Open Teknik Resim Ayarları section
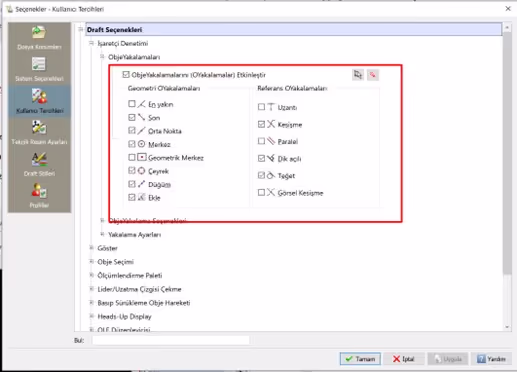This screenshot has width=517, height=372. click(39, 132)
